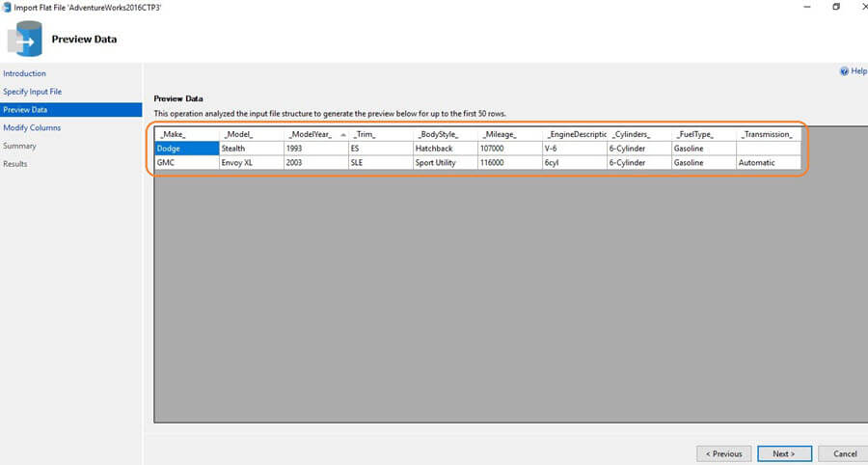
Task: Sort by the _BodyStyle_ column header
Action: 446,134
